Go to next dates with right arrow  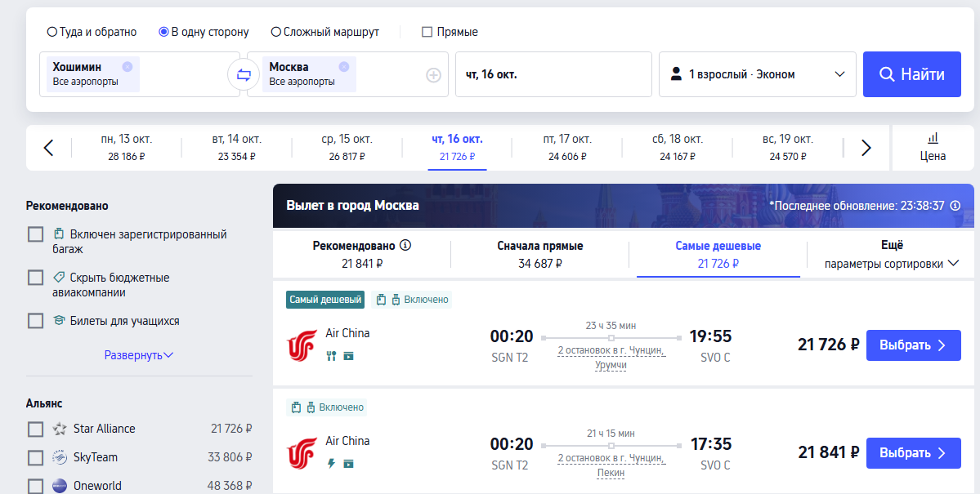point(866,148)
